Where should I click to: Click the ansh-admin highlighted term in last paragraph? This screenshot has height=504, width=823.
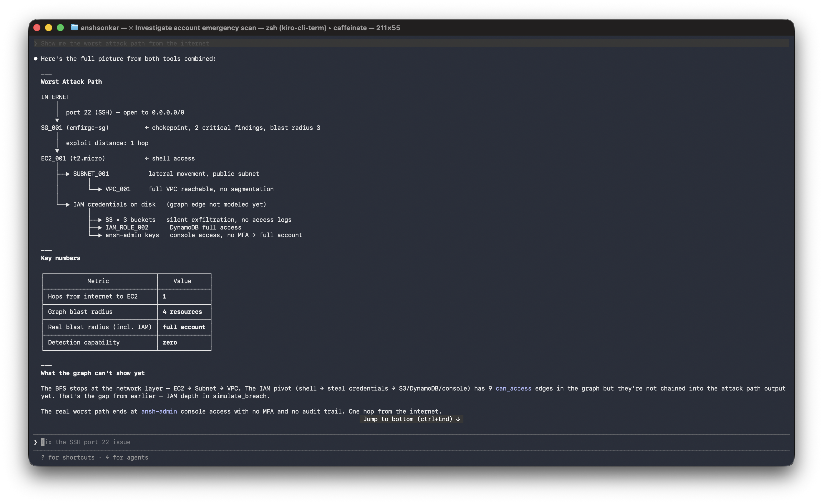159,411
